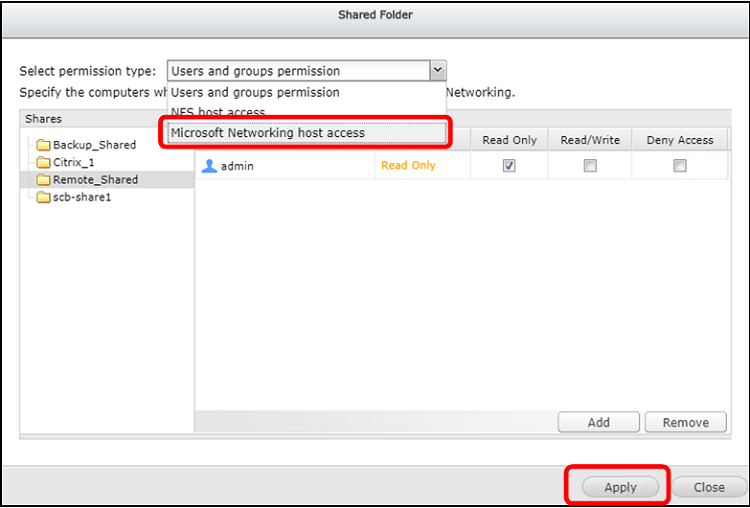Click the admin row Read Only status text

[x=408, y=166]
